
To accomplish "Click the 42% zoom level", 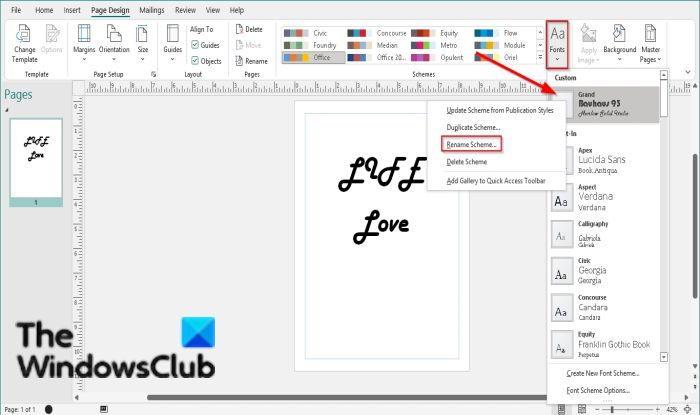I will 671,409.
